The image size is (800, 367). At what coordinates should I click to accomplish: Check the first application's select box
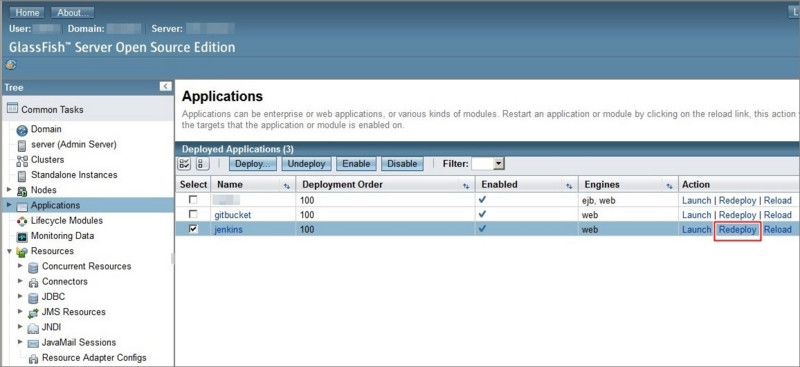[193, 200]
